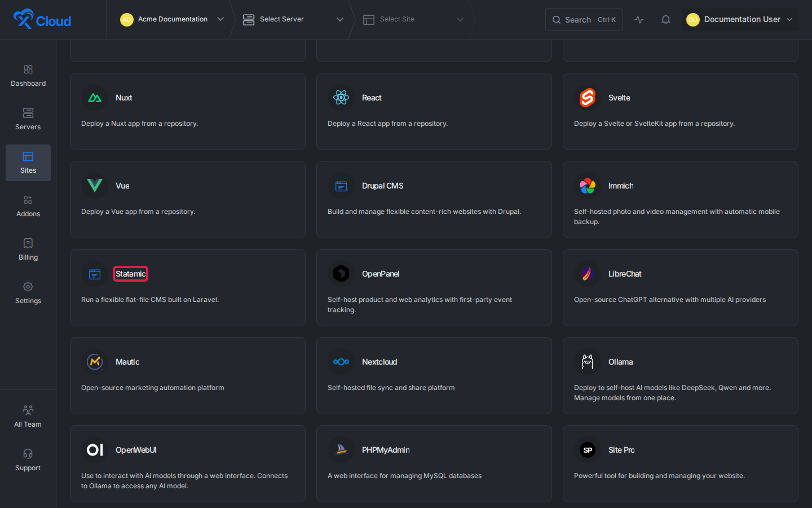The image size is (812, 508).
Task: Select the Sites sidebar item
Action: click(x=28, y=163)
